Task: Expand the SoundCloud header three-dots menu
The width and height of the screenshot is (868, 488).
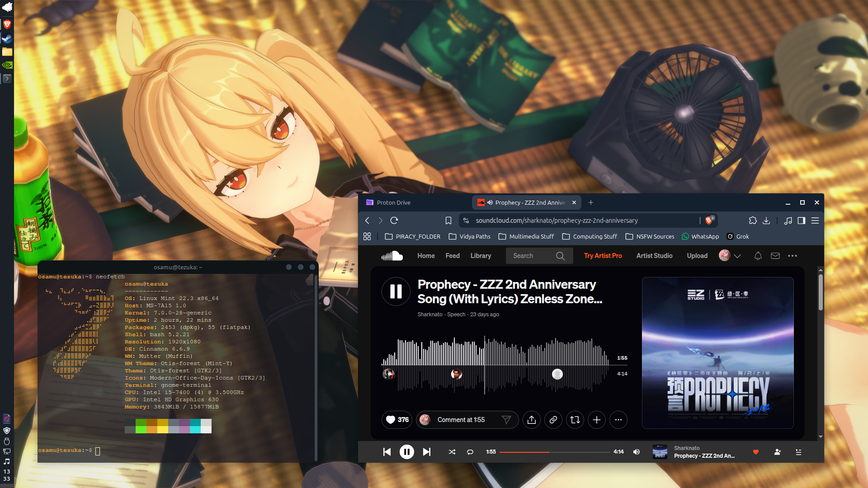Action: tap(793, 256)
